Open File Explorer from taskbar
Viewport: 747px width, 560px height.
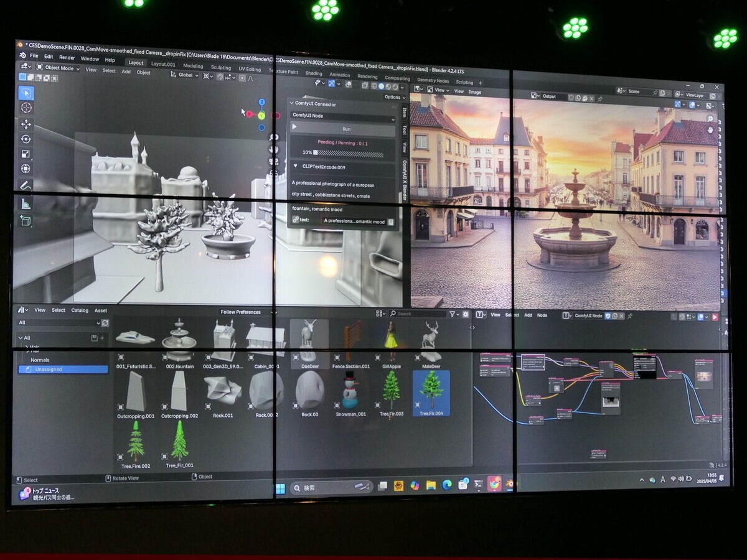point(431,485)
